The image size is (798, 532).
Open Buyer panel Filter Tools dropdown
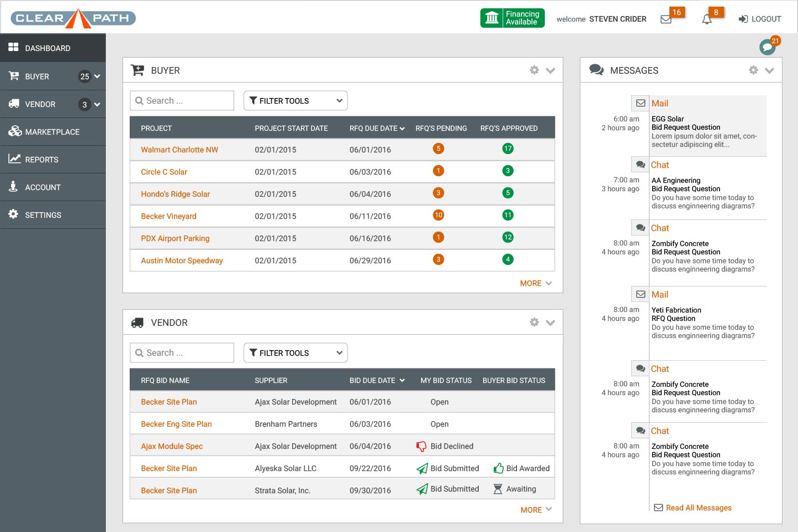tap(295, 101)
